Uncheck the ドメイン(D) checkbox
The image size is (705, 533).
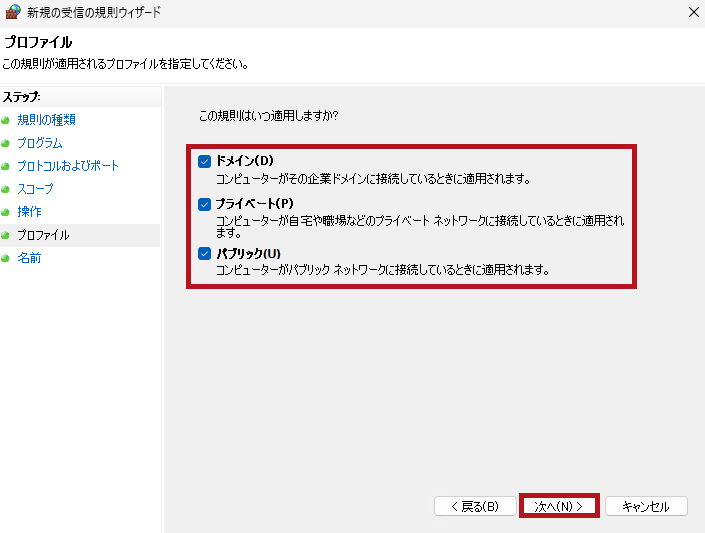(x=205, y=161)
